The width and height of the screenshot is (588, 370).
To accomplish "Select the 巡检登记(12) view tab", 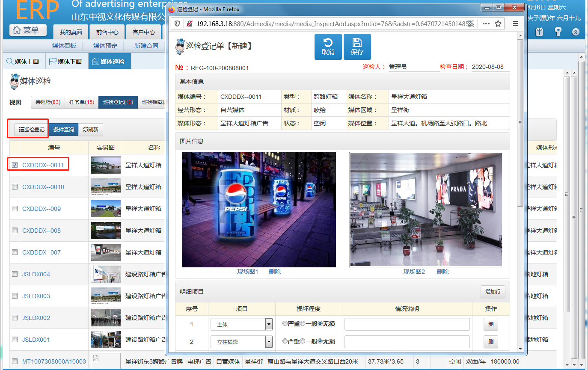I will tap(118, 102).
